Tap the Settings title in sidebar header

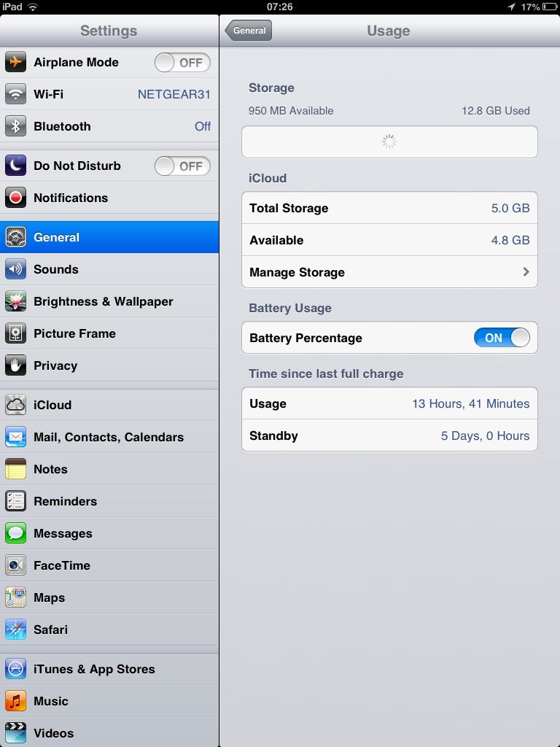coord(109,31)
